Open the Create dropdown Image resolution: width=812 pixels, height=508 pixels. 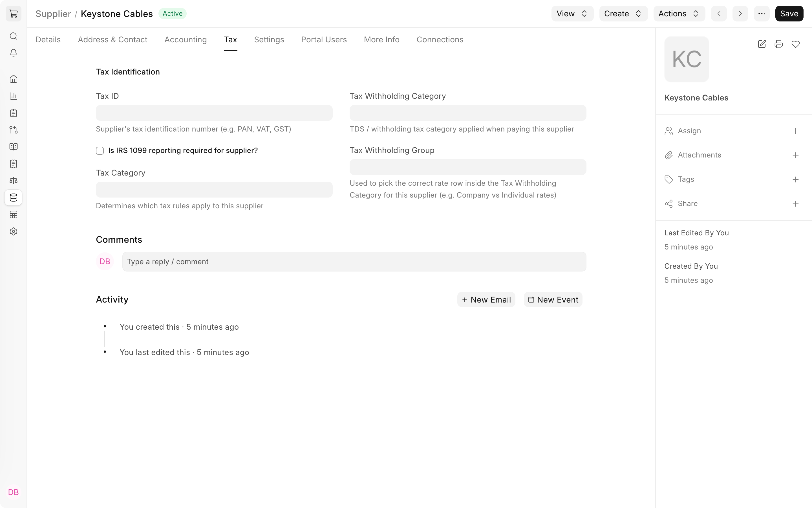[623, 14]
